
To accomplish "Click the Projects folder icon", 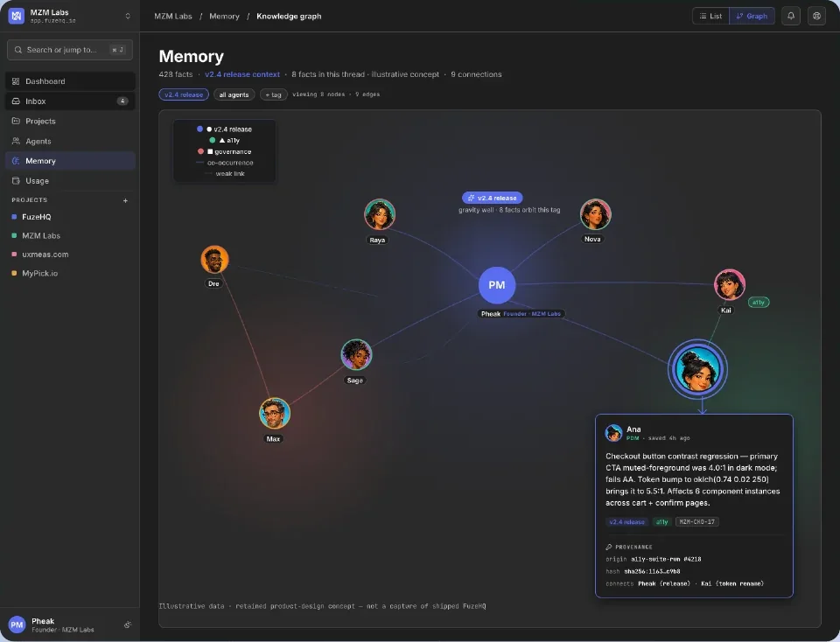I will 16,121.
